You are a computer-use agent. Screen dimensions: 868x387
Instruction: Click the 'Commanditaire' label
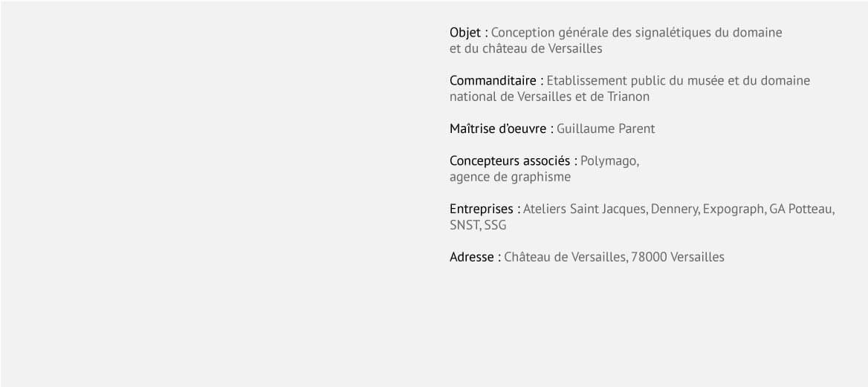pyautogui.click(x=493, y=81)
